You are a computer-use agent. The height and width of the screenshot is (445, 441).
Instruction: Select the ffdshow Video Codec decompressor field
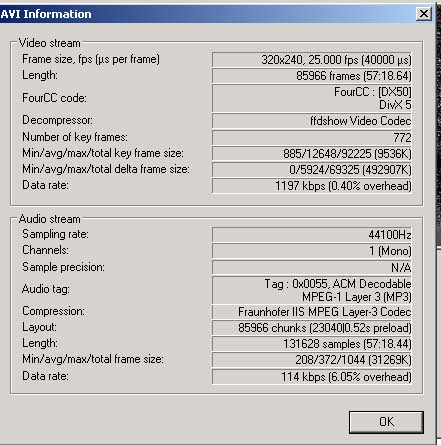tap(312, 121)
